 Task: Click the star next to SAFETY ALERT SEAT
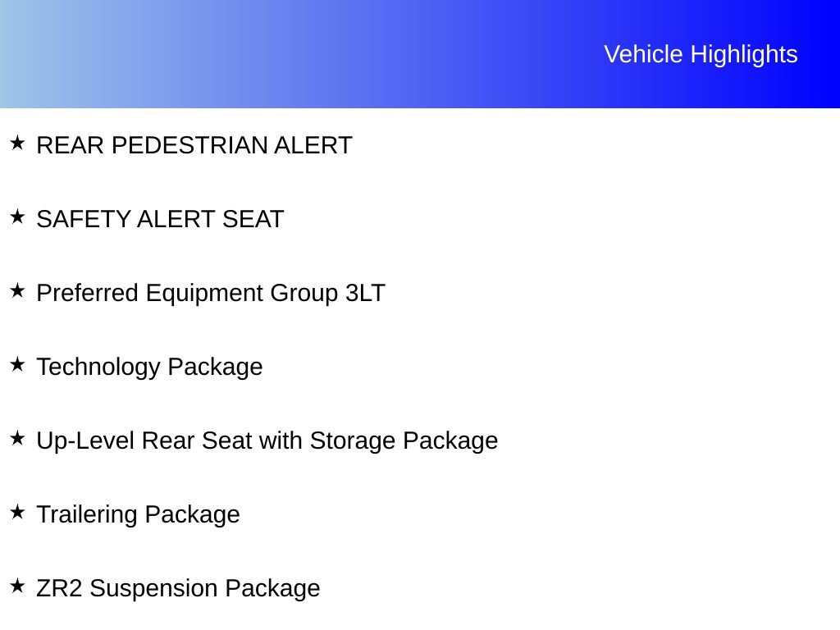tap(17, 217)
